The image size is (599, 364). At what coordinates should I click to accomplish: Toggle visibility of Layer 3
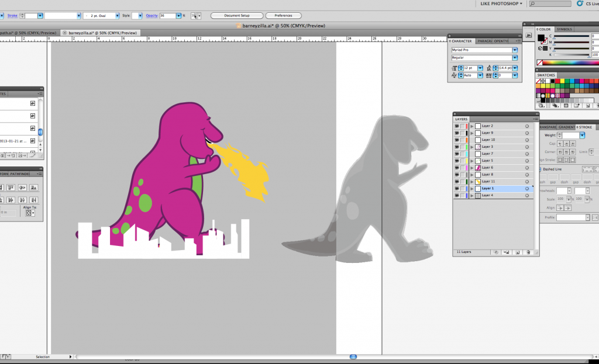click(456, 147)
